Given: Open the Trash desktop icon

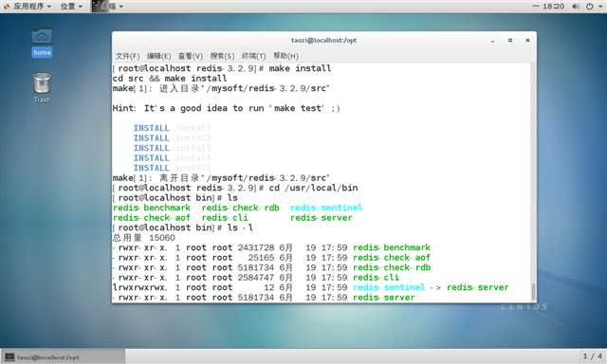Looking at the screenshot, I should (42, 88).
